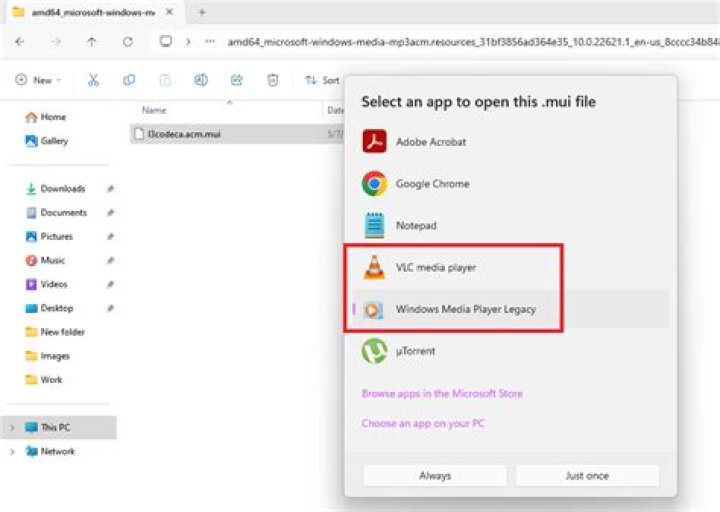Go back with the left arrow
This screenshot has width=720, height=512.
(20, 42)
